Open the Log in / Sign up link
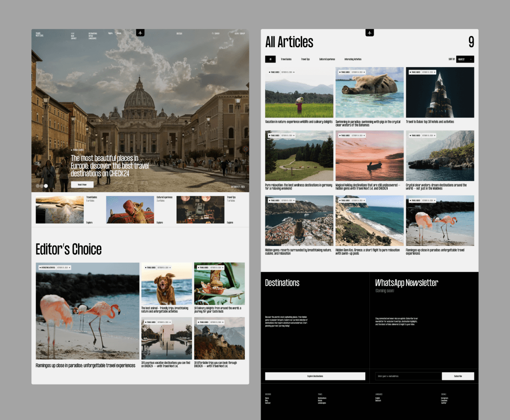Image resolution: width=510 pixels, height=420 pixels. click(240, 34)
